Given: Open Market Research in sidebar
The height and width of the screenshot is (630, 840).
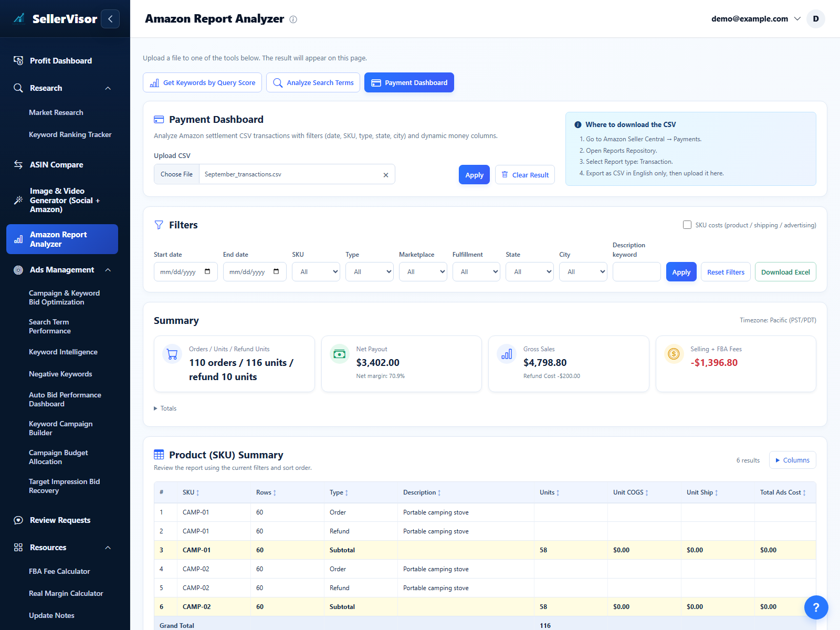Looking at the screenshot, I should (56, 112).
